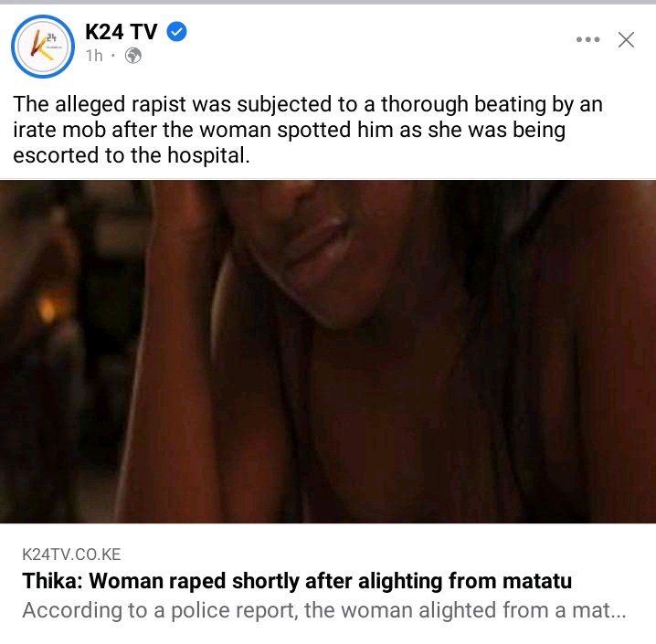Open the Thika woman matatu headline
Screen dimensions: 656x644
pos(297,581)
